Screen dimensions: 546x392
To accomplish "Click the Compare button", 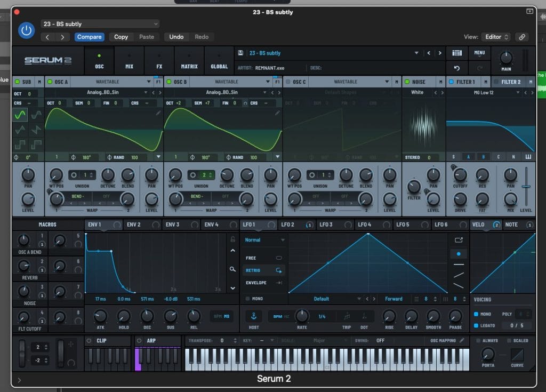I will pyautogui.click(x=90, y=37).
